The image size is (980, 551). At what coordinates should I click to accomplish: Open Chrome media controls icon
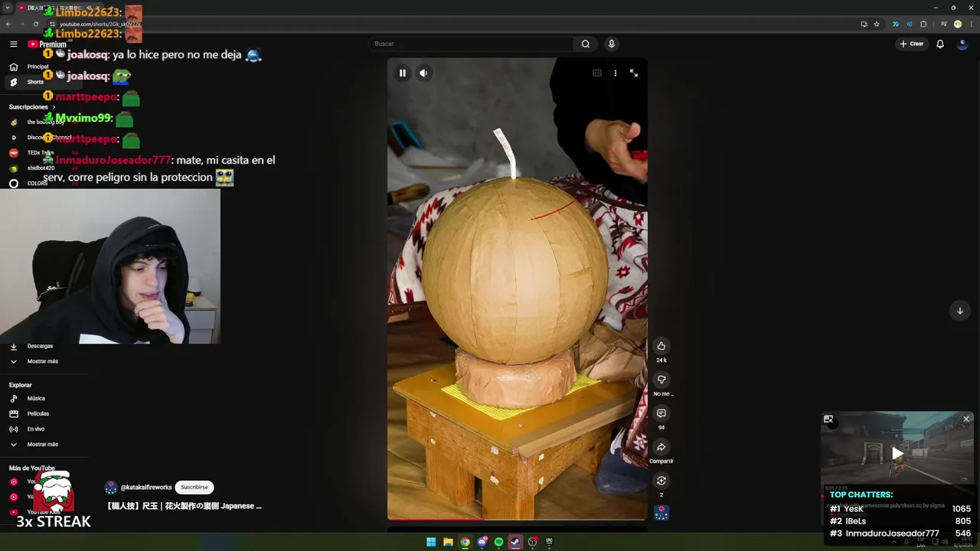944,24
